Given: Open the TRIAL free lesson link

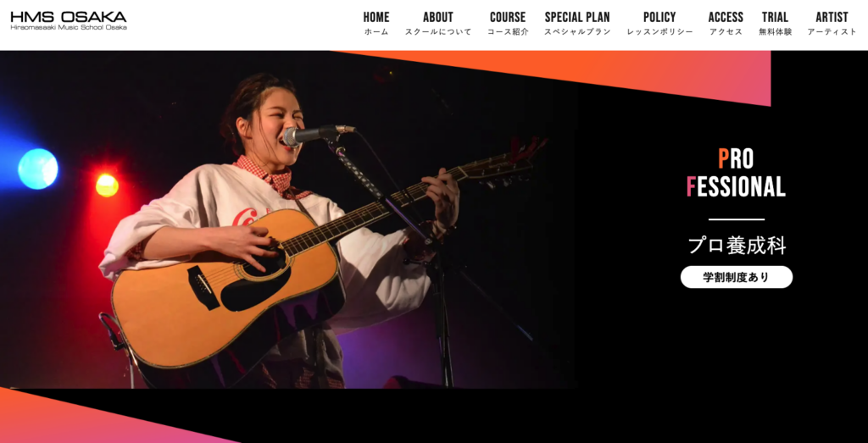Looking at the screenshot, I should (x=775, y=23).
